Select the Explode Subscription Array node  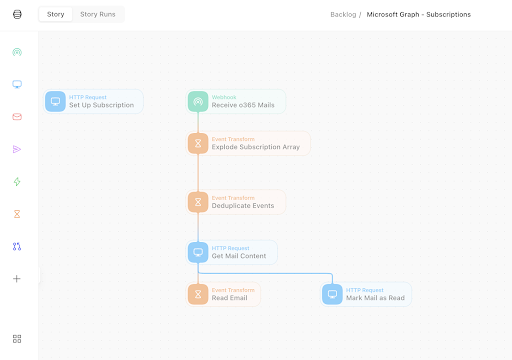pos(248,143)
